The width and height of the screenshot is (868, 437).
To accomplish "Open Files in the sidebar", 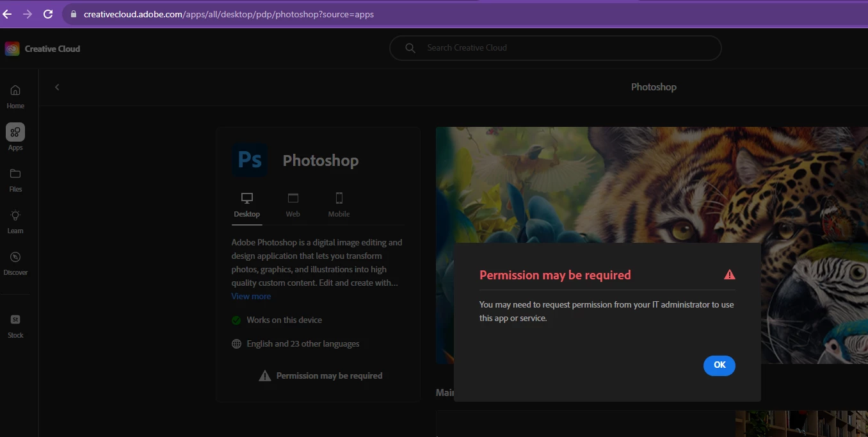I will [15, 180].
